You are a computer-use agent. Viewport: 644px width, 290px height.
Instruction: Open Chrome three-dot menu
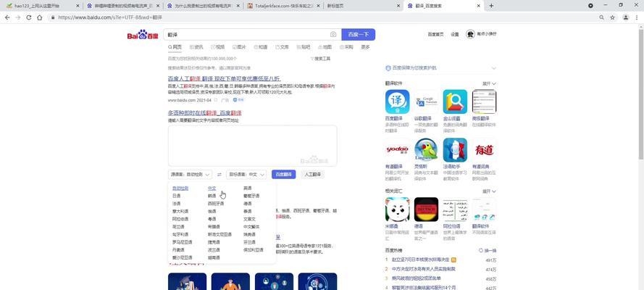click(637, 17)
